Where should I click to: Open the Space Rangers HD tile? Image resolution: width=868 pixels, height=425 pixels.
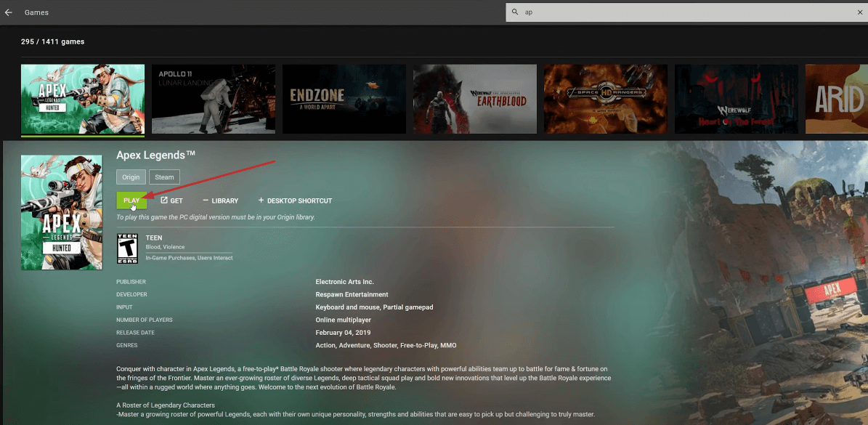(x=605, y=99)
